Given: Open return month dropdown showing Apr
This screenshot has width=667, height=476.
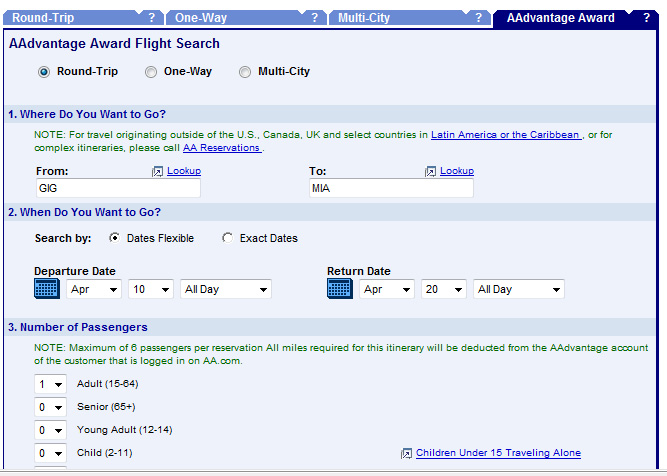Looking at the screenshot, I should [387, 289].
